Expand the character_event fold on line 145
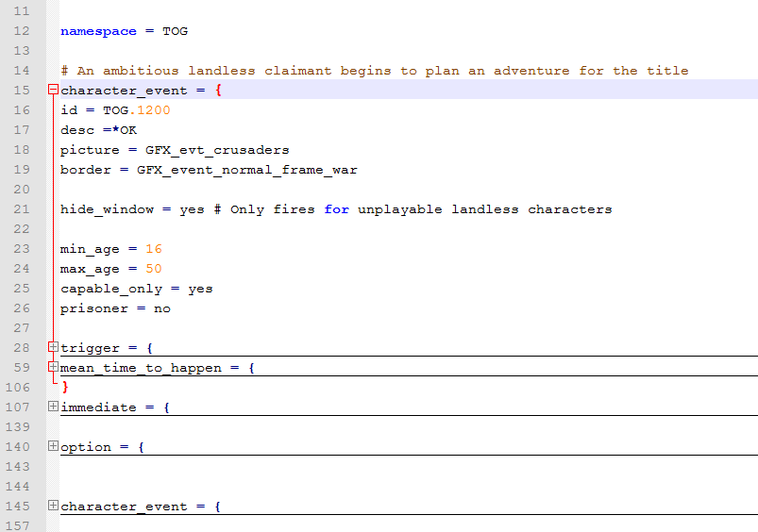The width and height of the screenshot is (758, 532). 53,507
